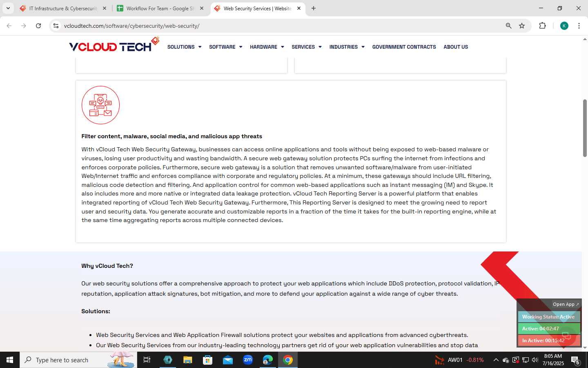Open network icon in system tray
Screen dimensions: 588x368
(x=525, y=360)
